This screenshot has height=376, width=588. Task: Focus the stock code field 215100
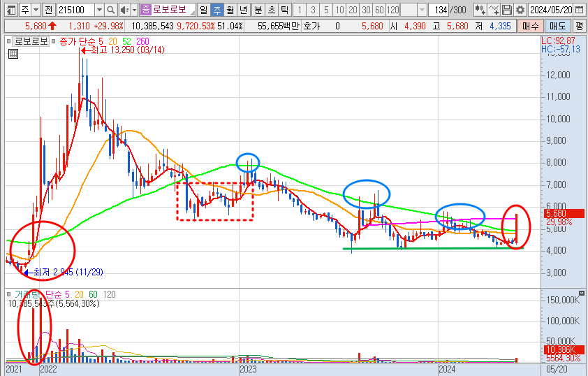[x=75, y=10]
